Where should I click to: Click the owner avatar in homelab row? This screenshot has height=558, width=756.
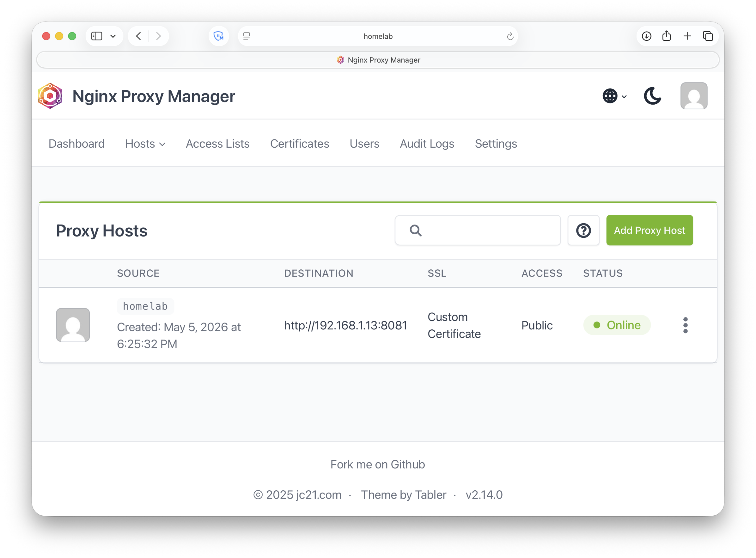coord(73,325)
